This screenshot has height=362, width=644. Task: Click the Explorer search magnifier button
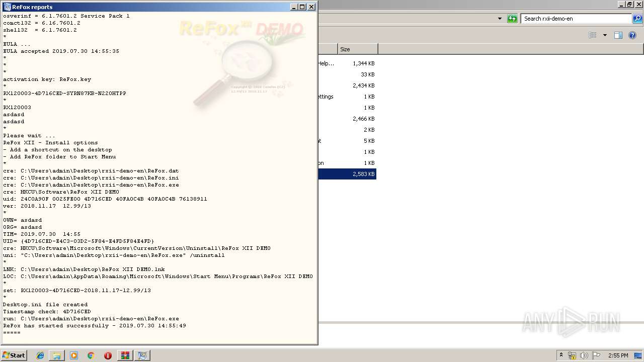(x=637, y=19)
